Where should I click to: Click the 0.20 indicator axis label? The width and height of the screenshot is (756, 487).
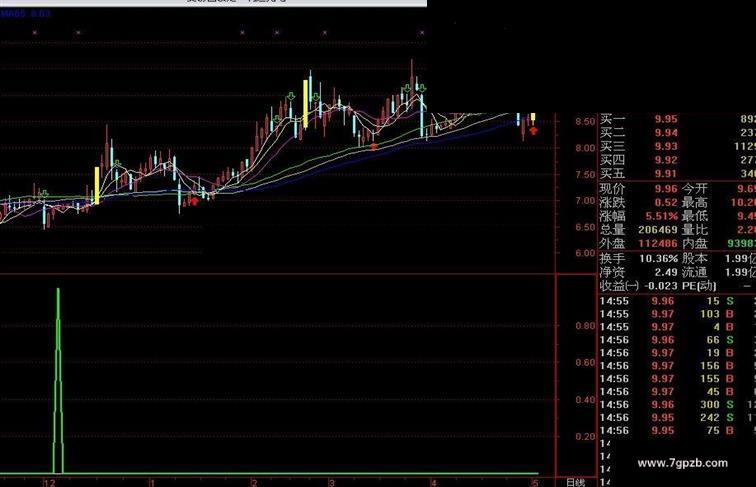point(585,436)
